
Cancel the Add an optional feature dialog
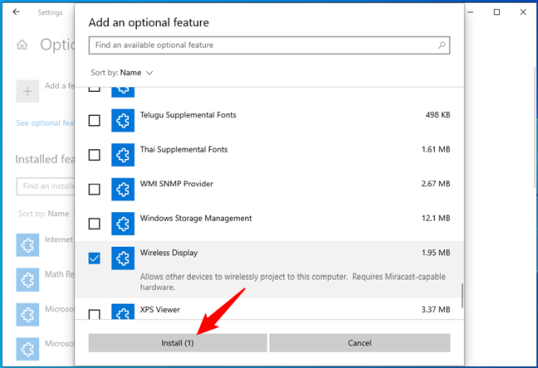click(x=360, y=343)
